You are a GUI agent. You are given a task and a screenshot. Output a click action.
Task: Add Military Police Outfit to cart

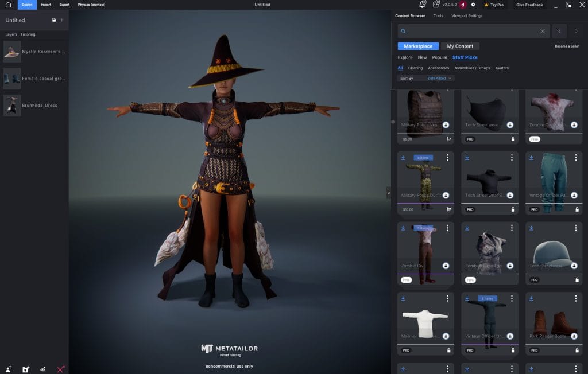point(448,209)
